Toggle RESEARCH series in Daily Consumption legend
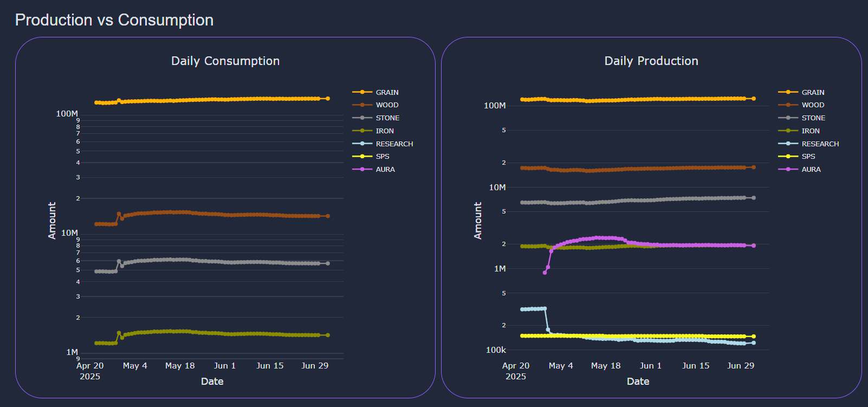This screenshot has height=407, width=868. coord(383,144)
